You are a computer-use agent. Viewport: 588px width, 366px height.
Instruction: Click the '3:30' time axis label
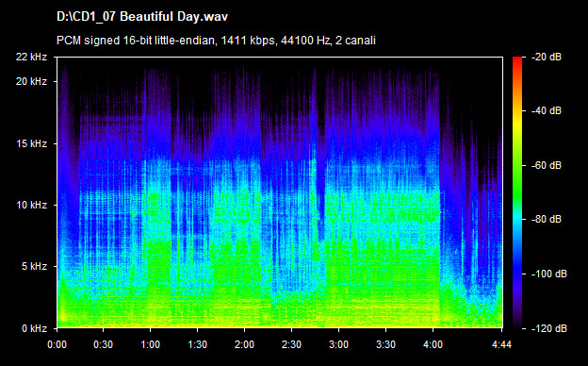(385, 344)
